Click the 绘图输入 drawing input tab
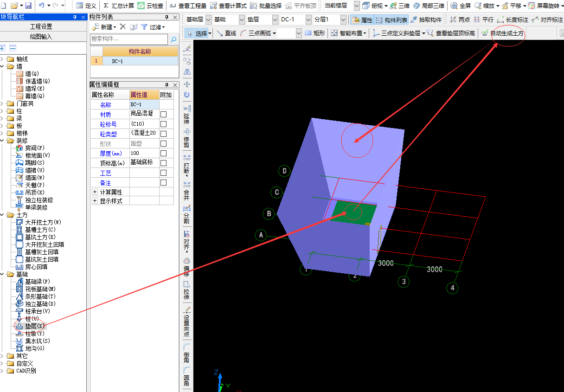Screen dimensions: 564x392 (41, 36)
